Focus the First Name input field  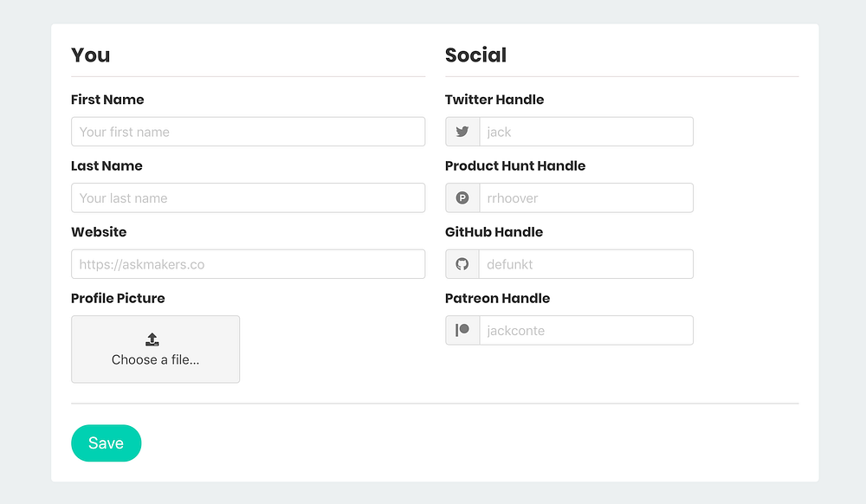coord(248,132)
